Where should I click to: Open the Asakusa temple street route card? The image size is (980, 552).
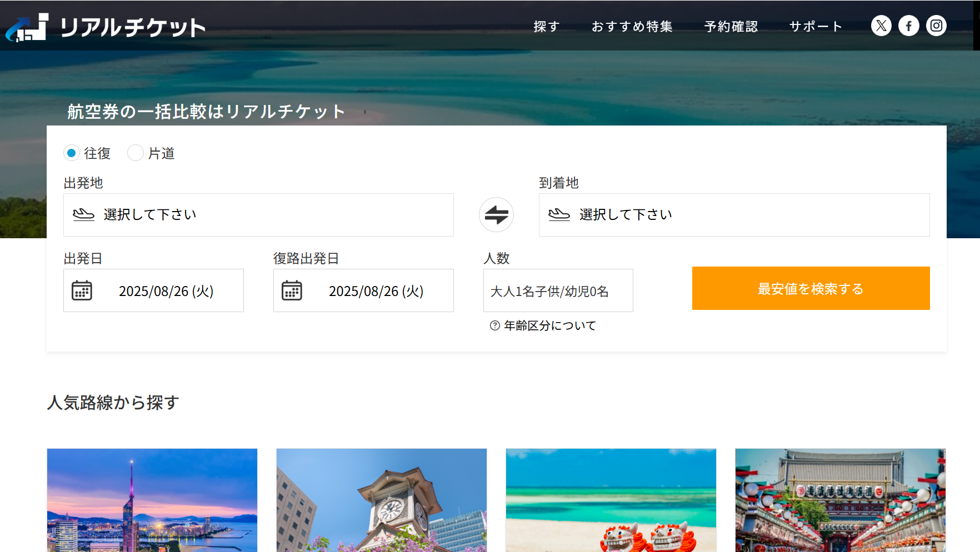pyautogui.click(x=840, y=500)
